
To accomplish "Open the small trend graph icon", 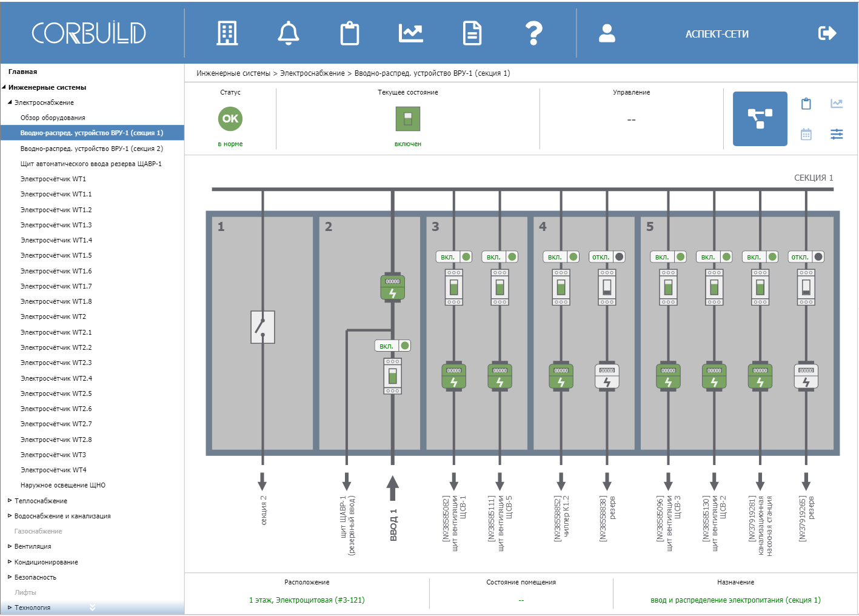I will pos(837,104).
